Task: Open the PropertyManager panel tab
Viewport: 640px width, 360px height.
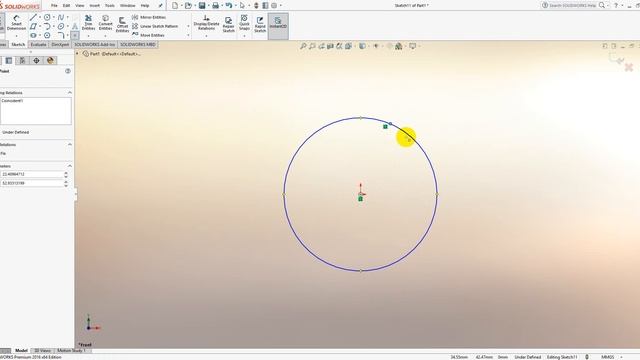Action: pos(9,60)
